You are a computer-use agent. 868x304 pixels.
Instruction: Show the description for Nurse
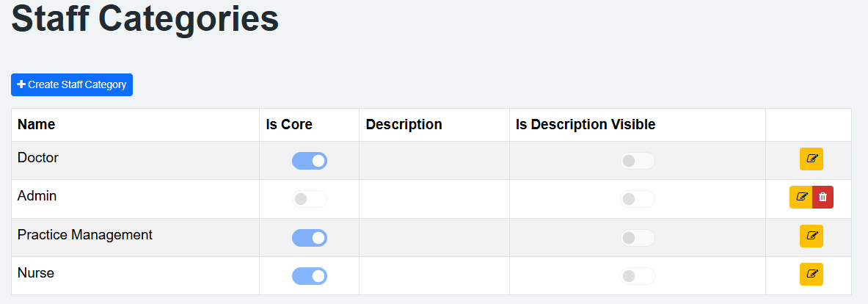[637, 276]
